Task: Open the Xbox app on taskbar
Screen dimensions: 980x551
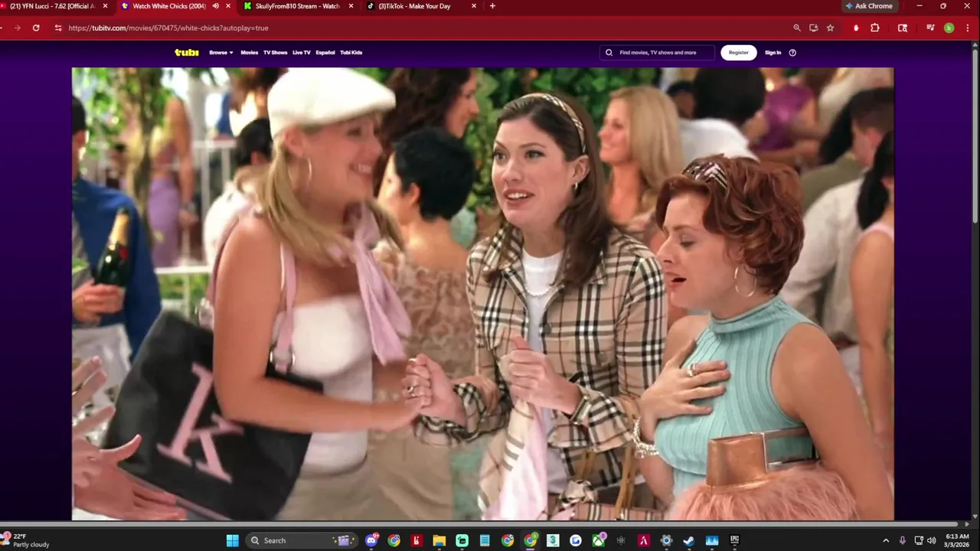Action: pyautogui.click(x=598, y=540)
